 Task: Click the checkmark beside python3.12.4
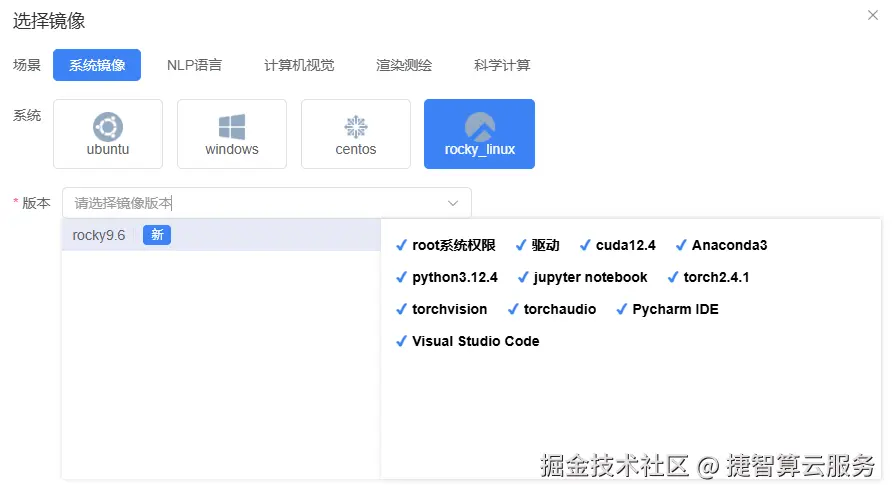401,277
